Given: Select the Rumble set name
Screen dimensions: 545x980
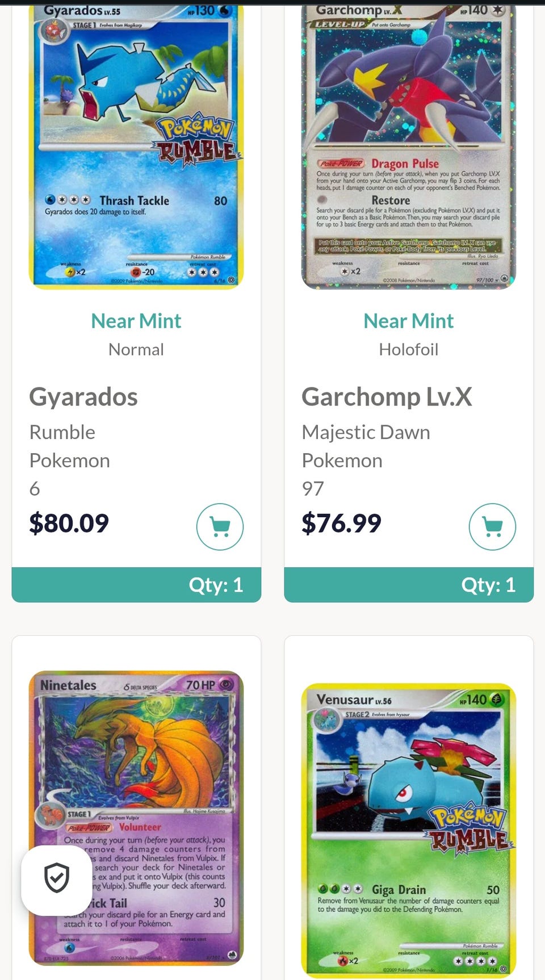Looking at the screenshot, I should point(62,432).
